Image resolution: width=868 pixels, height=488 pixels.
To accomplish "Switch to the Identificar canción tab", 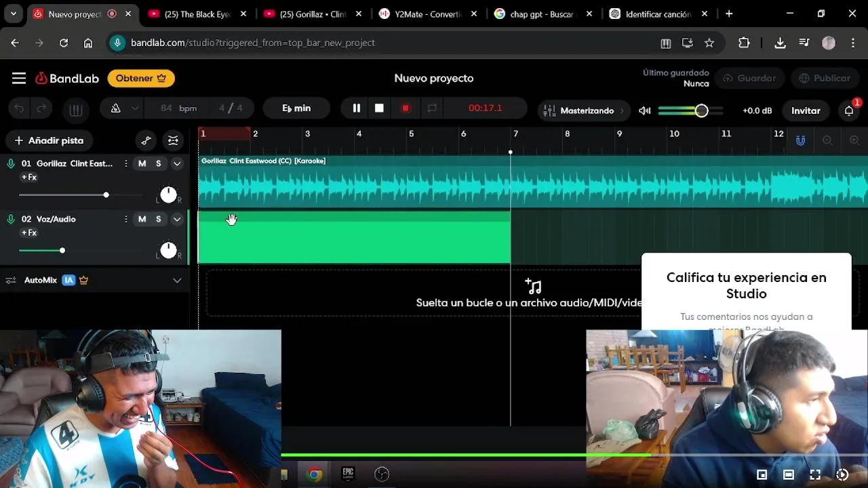I will coord(658,14).
